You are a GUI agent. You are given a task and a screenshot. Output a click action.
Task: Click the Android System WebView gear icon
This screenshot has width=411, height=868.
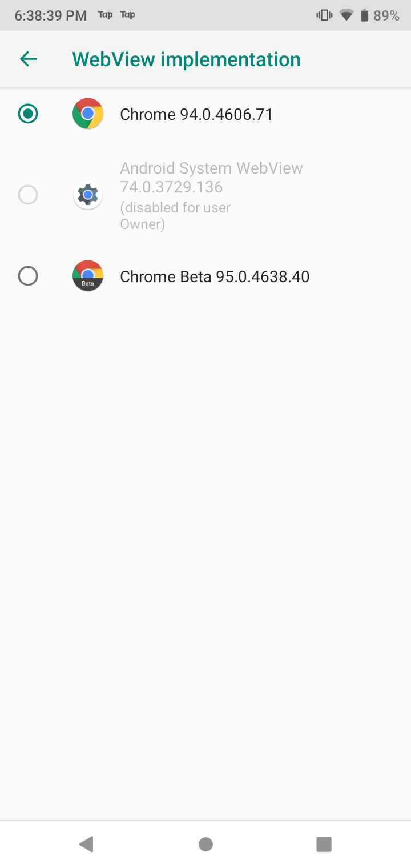tap(88, 195)
